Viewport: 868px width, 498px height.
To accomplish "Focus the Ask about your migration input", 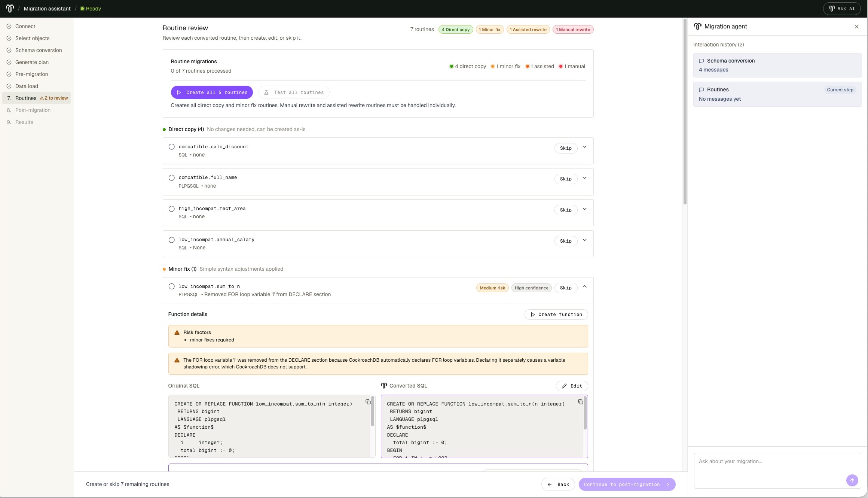I will coord(777,471).
